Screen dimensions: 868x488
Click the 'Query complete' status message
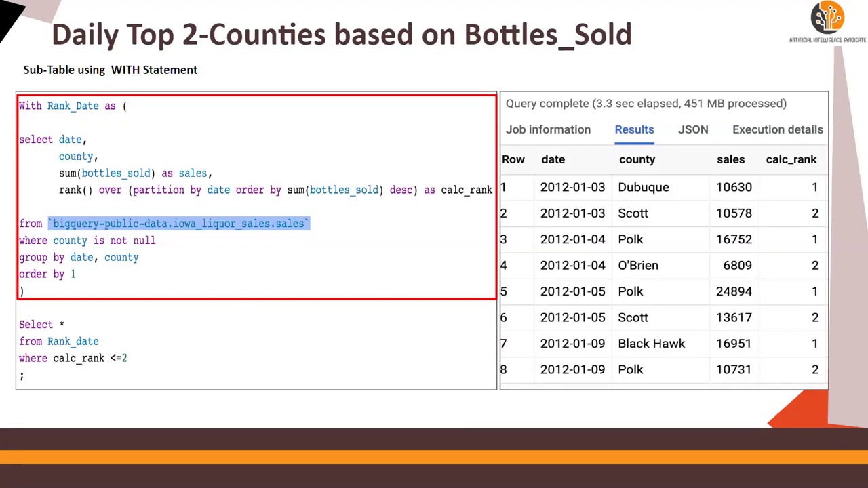click(x=646, y=104)
